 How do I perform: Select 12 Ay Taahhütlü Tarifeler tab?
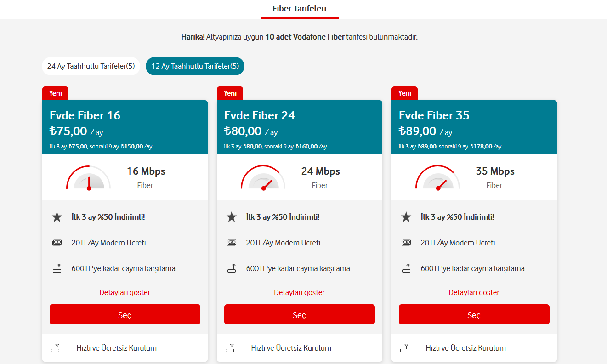tap(195, 66)
